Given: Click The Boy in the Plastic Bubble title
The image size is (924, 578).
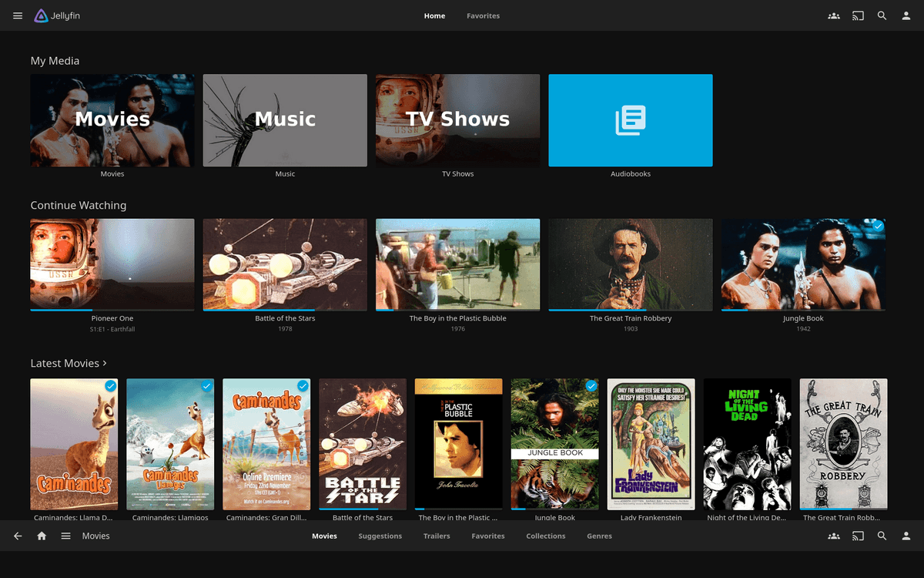Looking at the screenshot, I should click(458, 318).
